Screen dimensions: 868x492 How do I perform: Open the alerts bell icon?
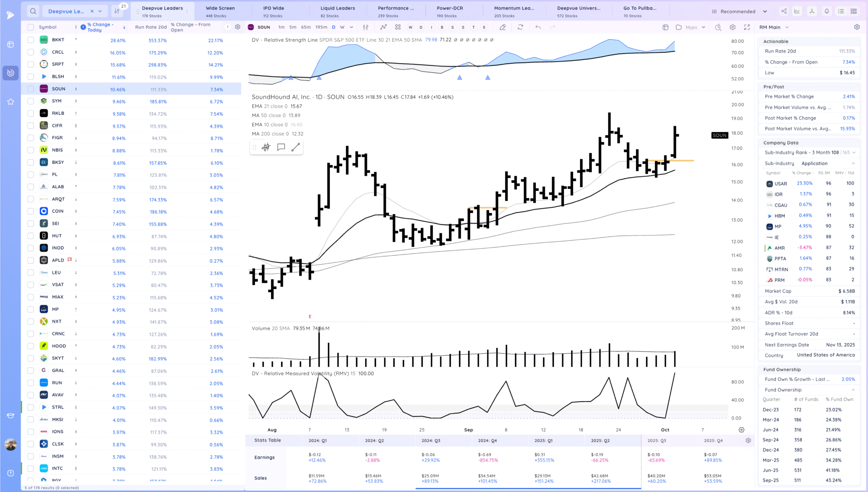(x=827, y=11)
